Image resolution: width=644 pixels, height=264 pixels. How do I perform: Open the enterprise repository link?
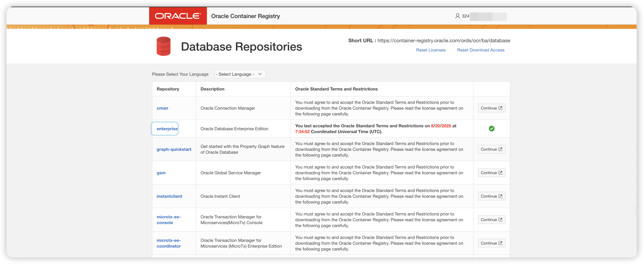click(x=167, y=129)
